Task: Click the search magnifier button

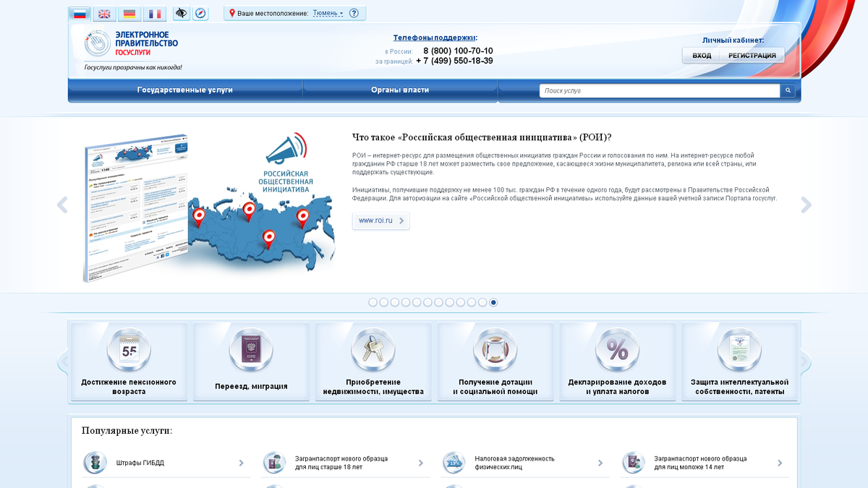Action: coord(788,91)
